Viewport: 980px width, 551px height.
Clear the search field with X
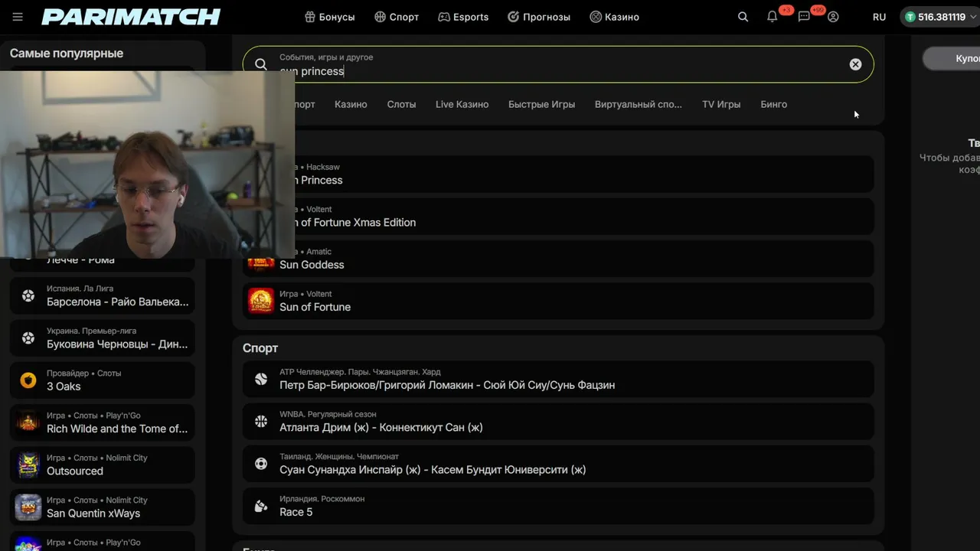coord(855,64)
